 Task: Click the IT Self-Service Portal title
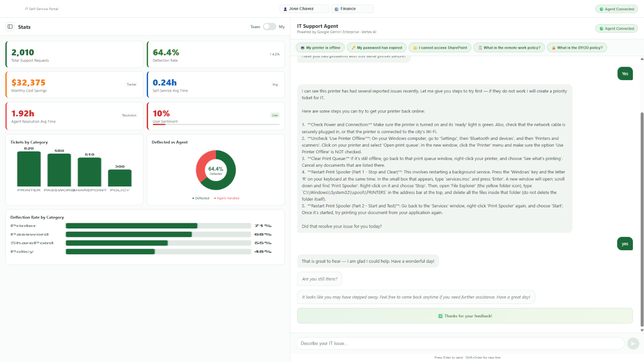coord(42,9)
